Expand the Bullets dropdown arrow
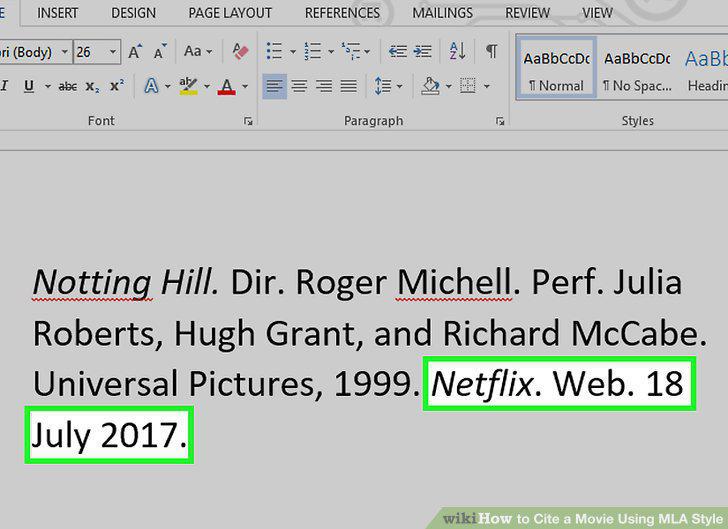This screenshot has width=728, height=529. 292,52
